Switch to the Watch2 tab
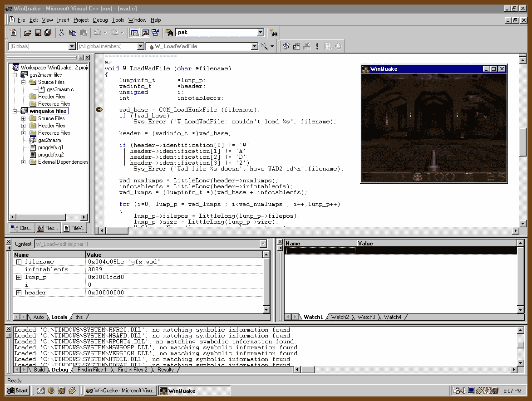The width and height of the screenshot is (532, 401). 340,317
